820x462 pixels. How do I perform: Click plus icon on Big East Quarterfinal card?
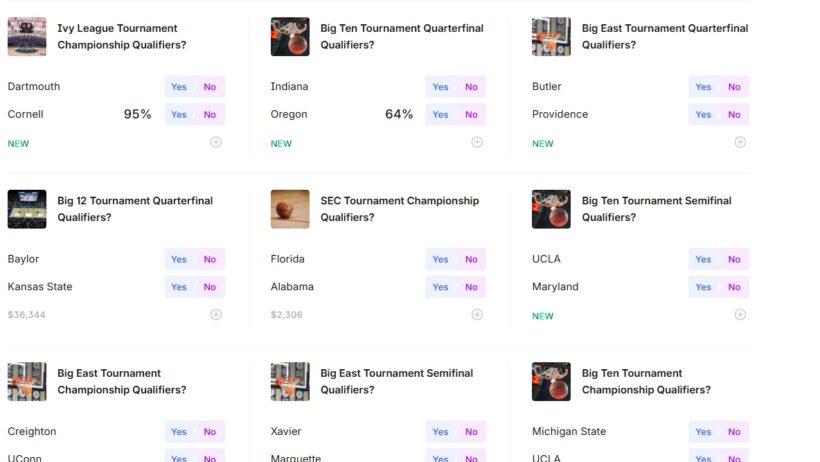740,142
